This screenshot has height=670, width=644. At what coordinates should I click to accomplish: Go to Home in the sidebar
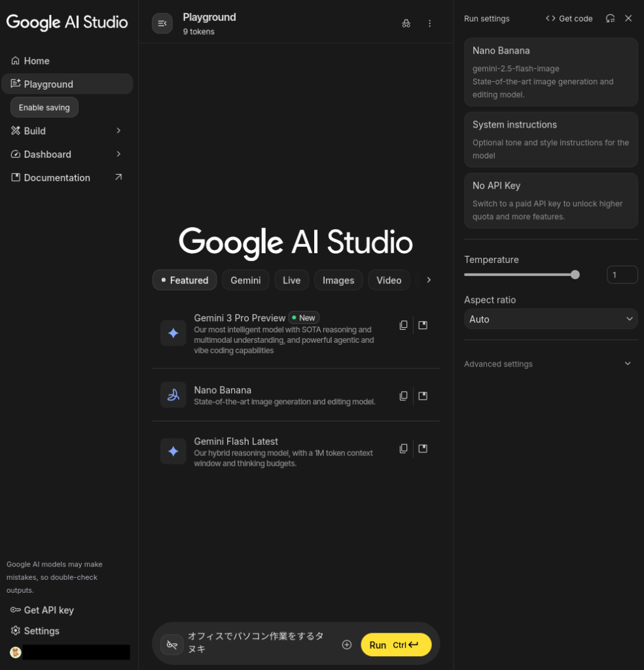click(37, 61)
